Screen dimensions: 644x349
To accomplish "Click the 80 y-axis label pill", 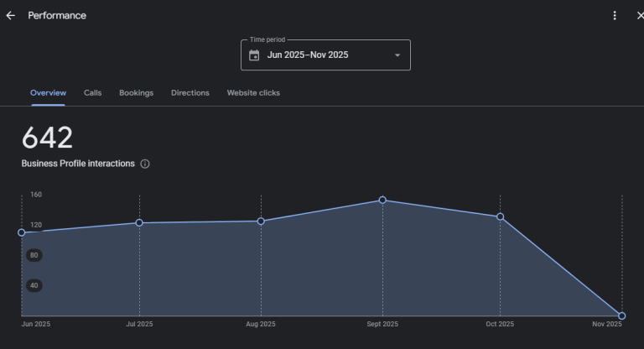I will click(34, 255).
